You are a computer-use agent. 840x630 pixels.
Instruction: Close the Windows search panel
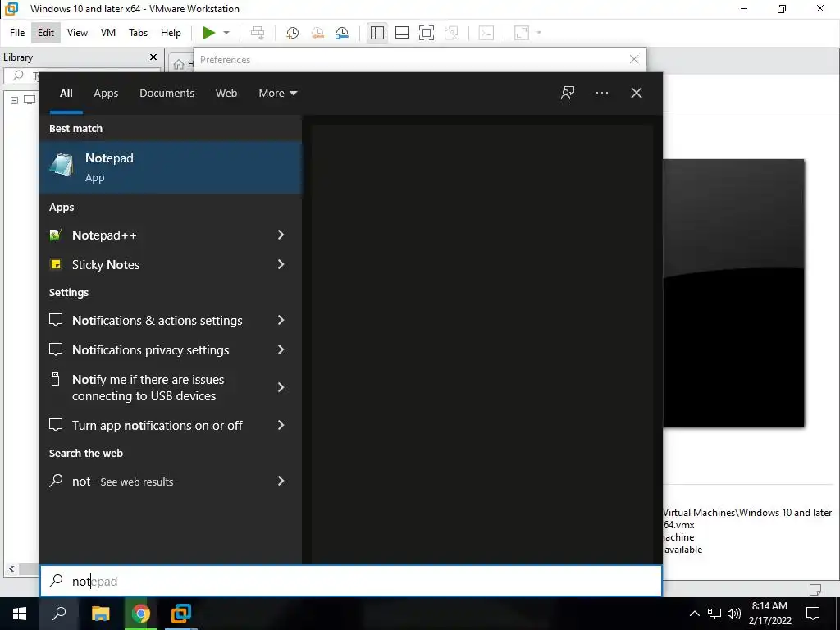tap(637, 94)
